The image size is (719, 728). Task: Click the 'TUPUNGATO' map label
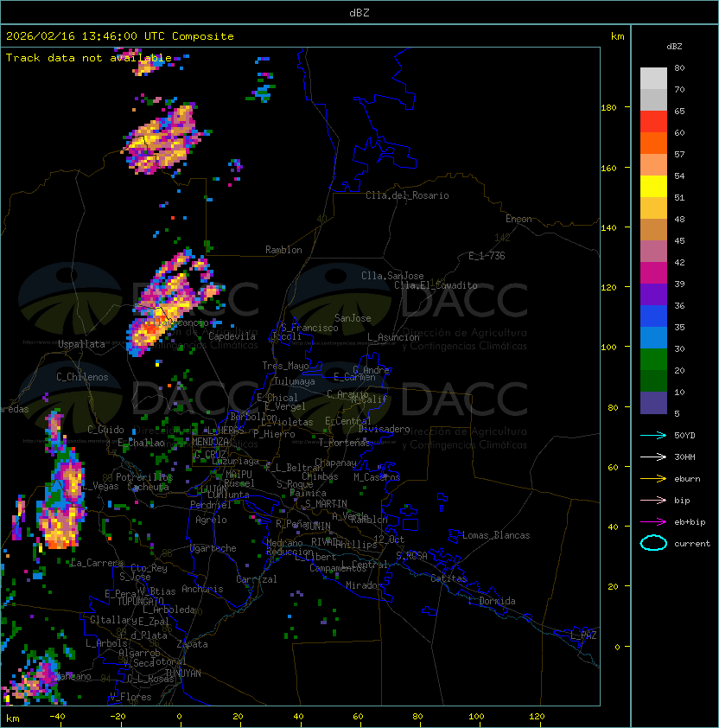140,601
